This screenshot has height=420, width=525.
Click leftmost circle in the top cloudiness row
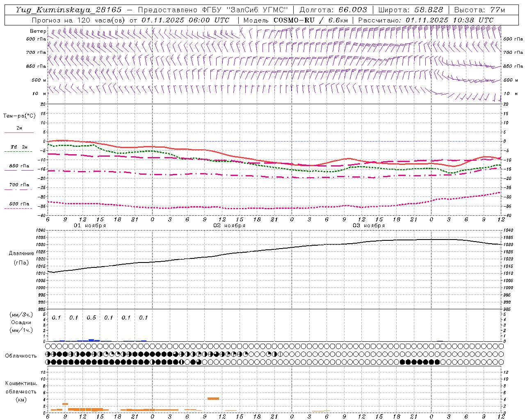pyautogui.click(x=48, y=347)
